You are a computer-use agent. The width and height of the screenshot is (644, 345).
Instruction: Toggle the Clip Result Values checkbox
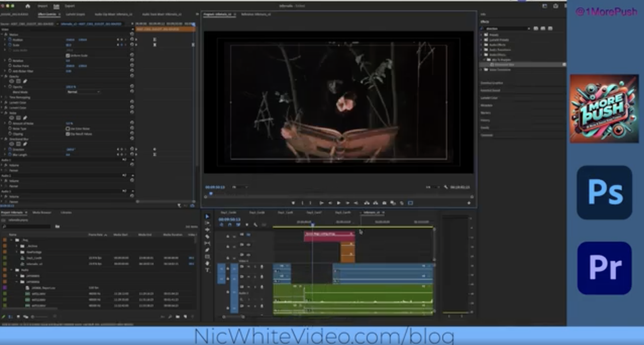[68, 134]
